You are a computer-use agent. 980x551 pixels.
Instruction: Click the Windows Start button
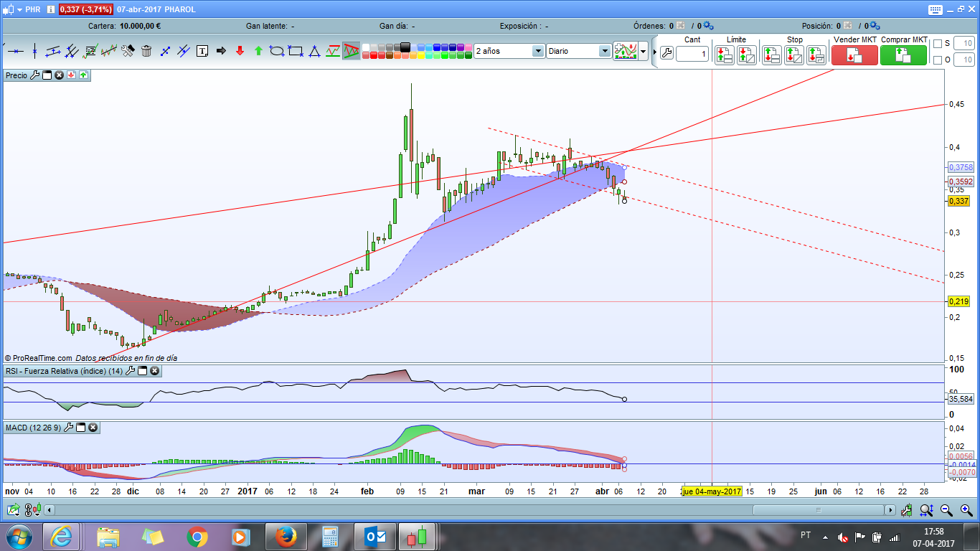pyautogui.click(x=18, y=536)
